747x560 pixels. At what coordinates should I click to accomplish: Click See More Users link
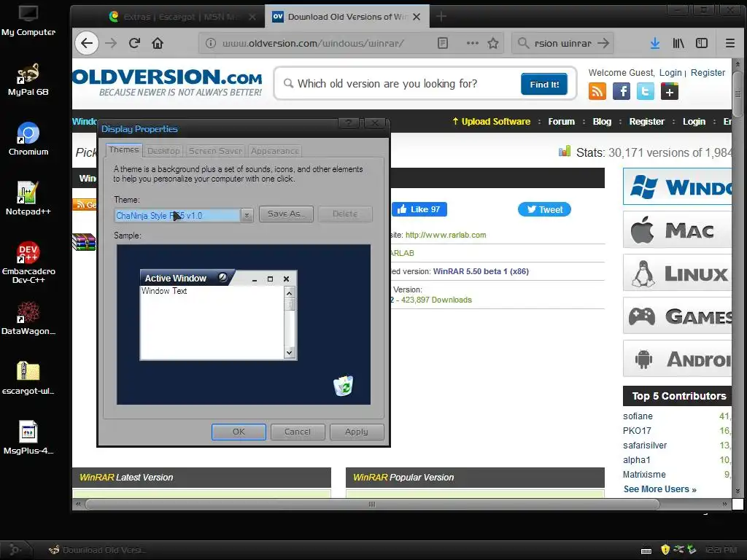[659, 489]
